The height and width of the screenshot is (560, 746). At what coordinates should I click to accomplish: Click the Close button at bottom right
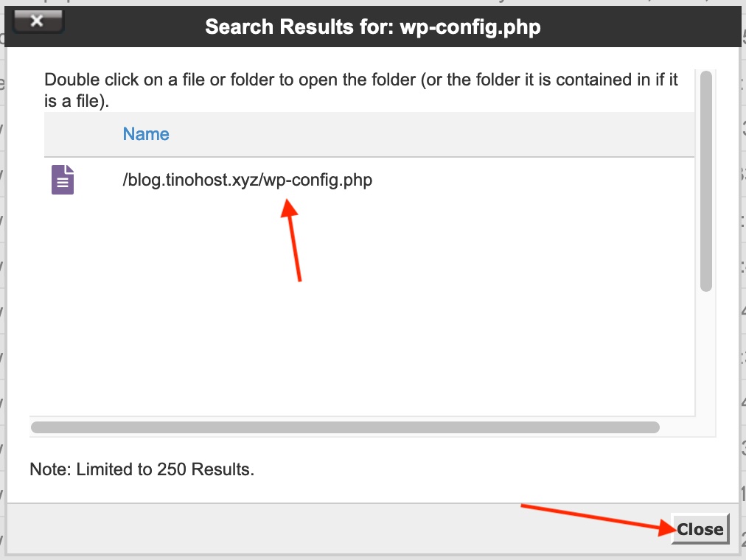pyautogui.click(x=700, y=529)
